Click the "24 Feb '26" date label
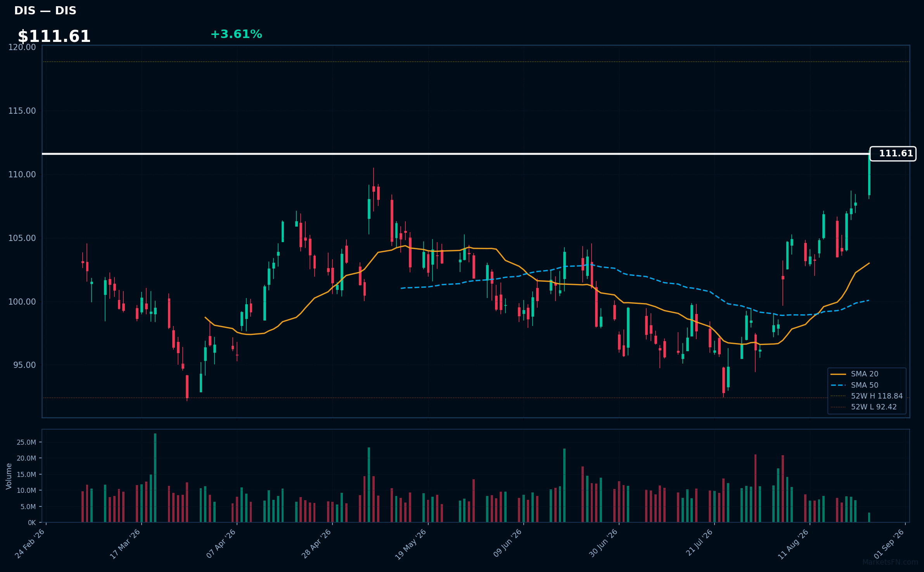The height and width of the screenshot is (572, 924). pos(30,544)
